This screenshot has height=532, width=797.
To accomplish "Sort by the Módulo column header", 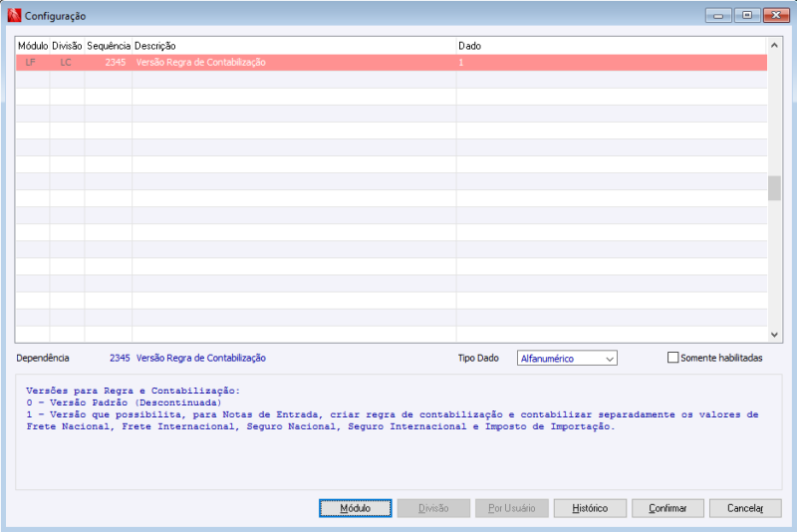I will click(x=33, y=46).
